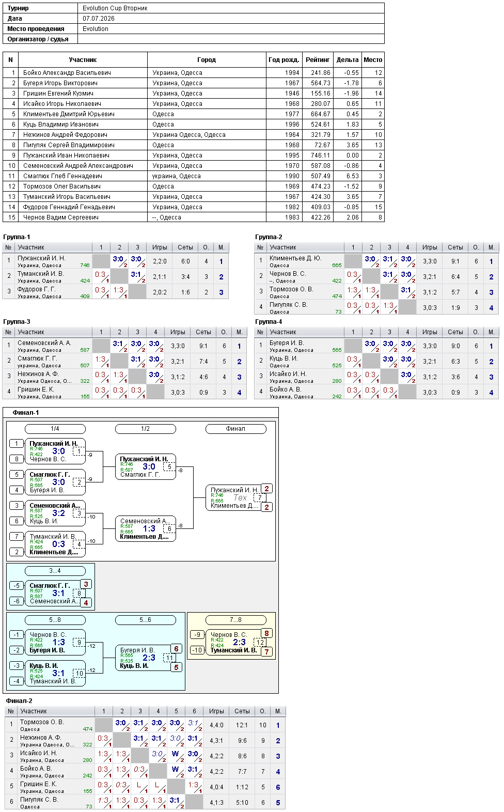Click sets value 5:10 in Финал-2

242,803
